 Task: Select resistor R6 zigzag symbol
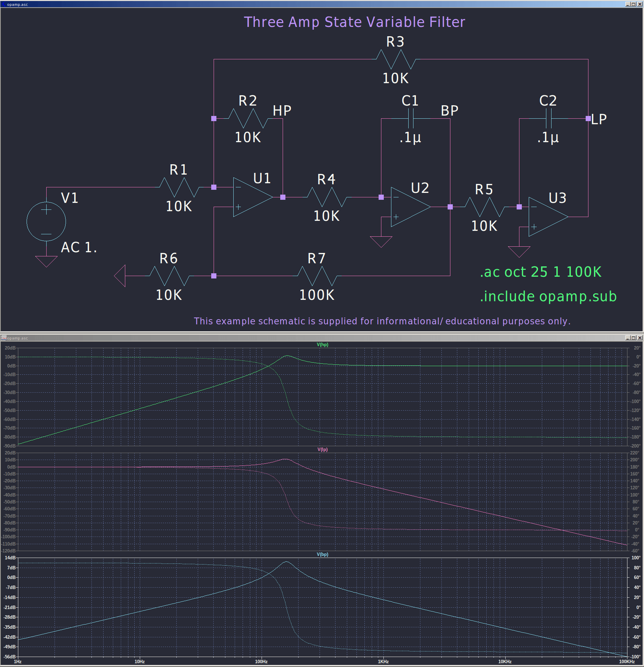point(169,276)
